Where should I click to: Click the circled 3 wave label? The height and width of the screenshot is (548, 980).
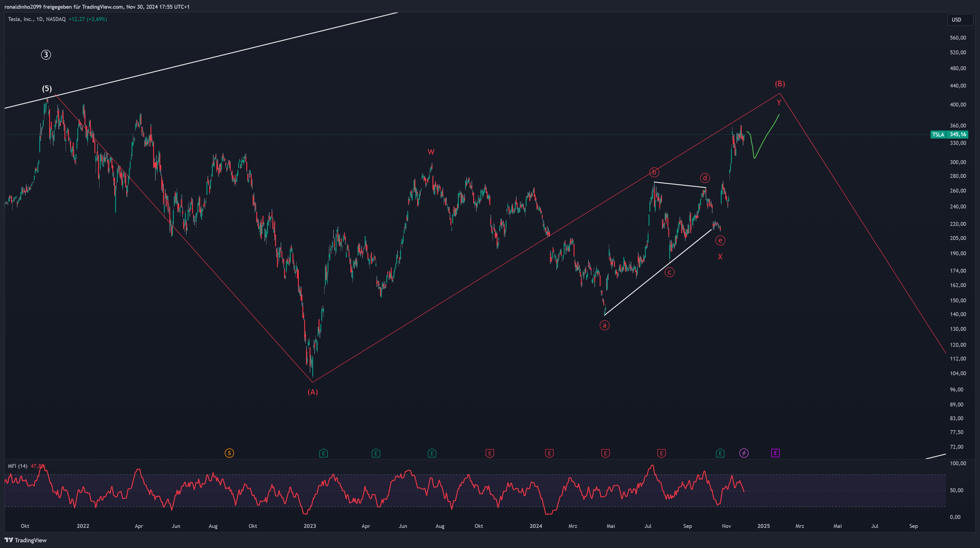46,55
